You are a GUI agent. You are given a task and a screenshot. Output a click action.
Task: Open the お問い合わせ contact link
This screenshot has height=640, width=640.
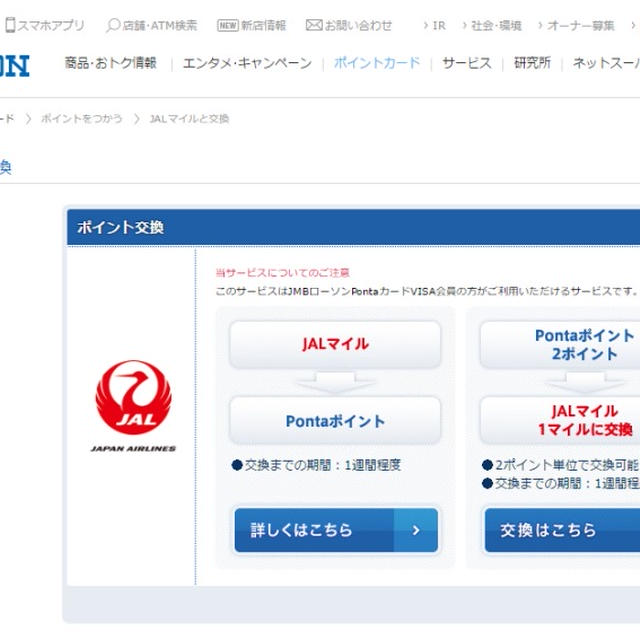click(358, 26)
